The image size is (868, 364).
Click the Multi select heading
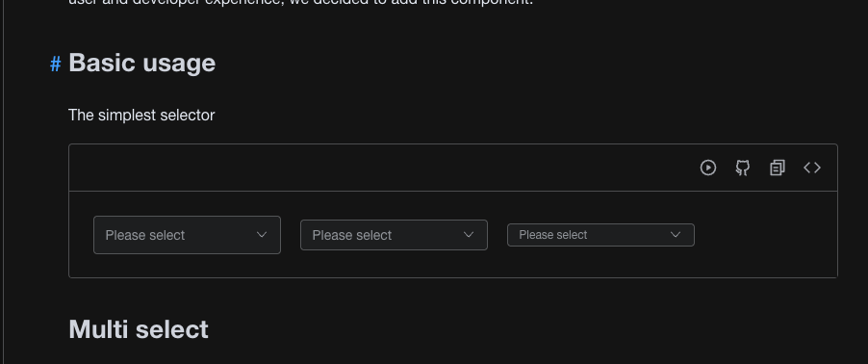[x=139, y=329]
